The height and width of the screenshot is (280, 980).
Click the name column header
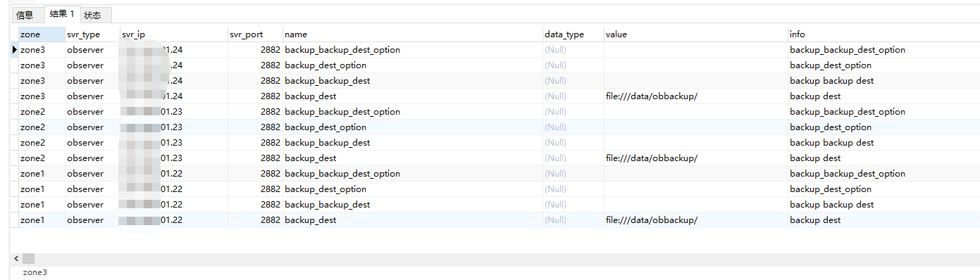(413, 34)
